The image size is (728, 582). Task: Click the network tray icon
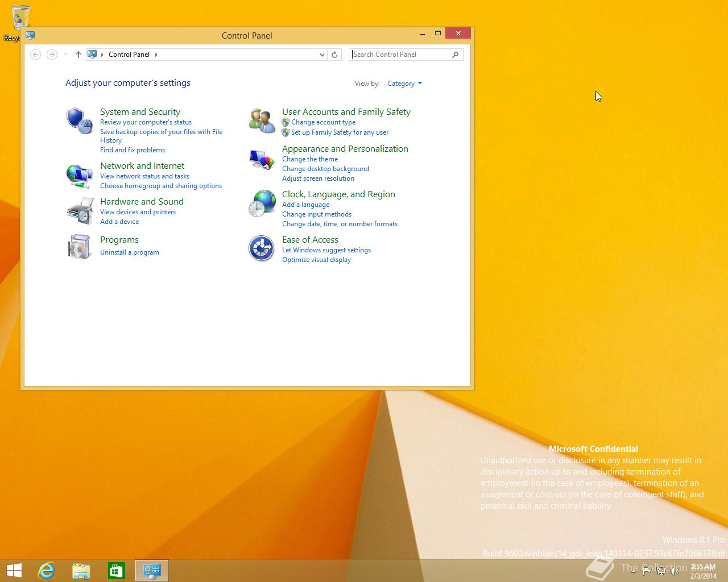[x=661, y=571]
